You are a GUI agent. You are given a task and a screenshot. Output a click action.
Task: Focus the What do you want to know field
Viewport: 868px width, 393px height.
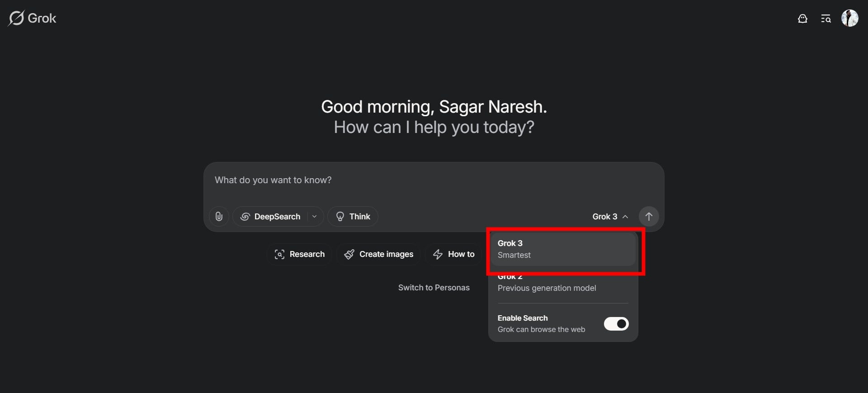434,180
